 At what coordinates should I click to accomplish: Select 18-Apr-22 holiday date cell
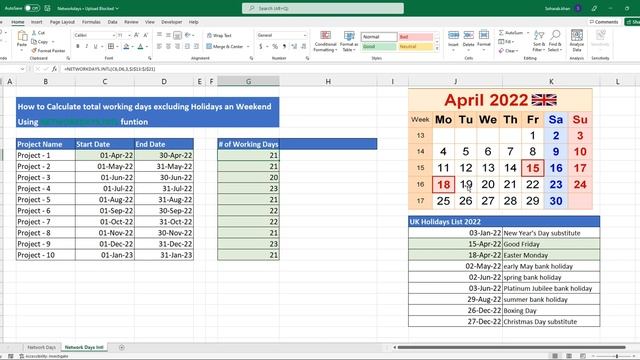(x=455, y=255)
